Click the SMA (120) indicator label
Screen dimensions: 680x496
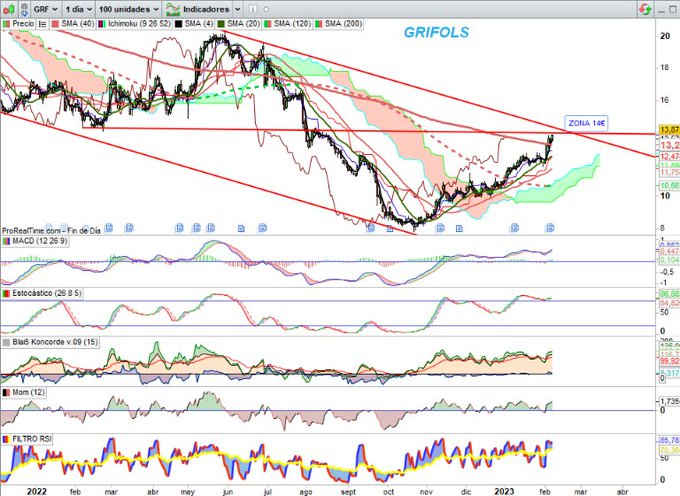(293, 23)
